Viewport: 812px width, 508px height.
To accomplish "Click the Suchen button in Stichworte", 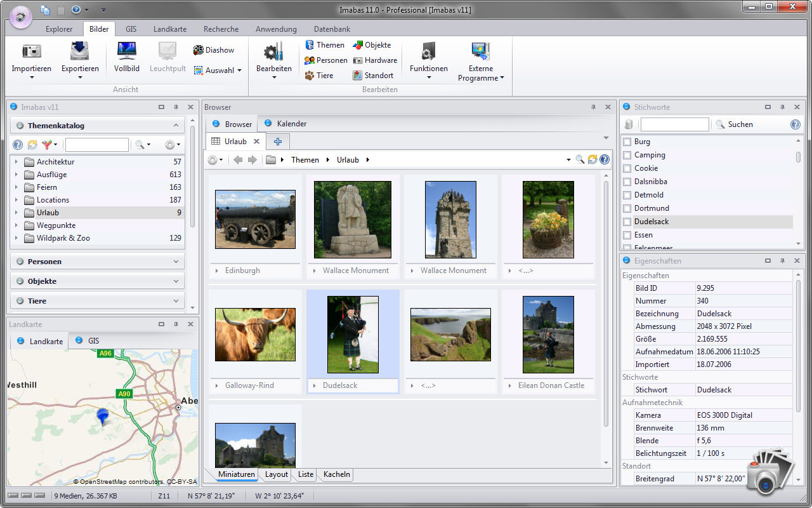I will 734,124.
